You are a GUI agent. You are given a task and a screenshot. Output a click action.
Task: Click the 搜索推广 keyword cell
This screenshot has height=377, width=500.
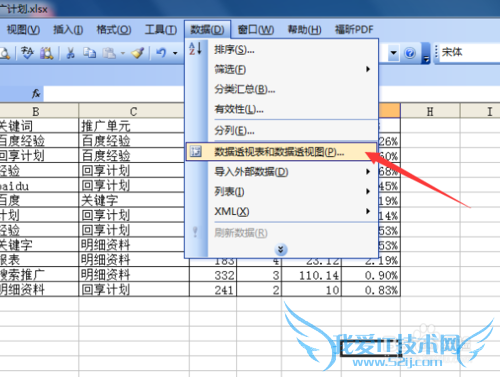click(x=39, y=275)
